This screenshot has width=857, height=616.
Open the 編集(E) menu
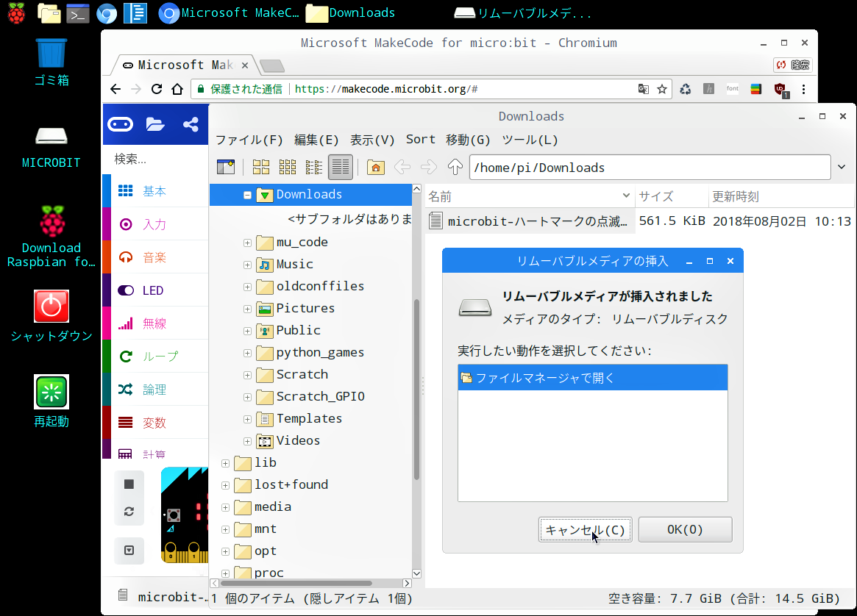point(316,140)
